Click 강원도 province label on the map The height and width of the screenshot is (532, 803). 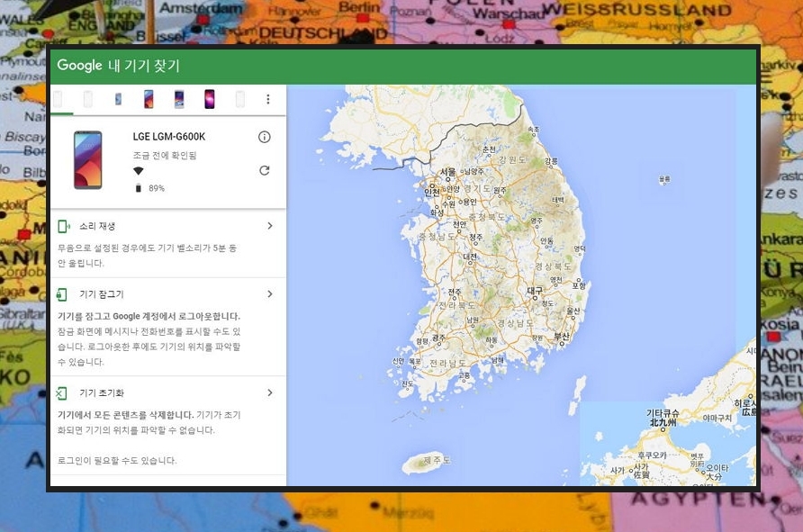point(512,160)
